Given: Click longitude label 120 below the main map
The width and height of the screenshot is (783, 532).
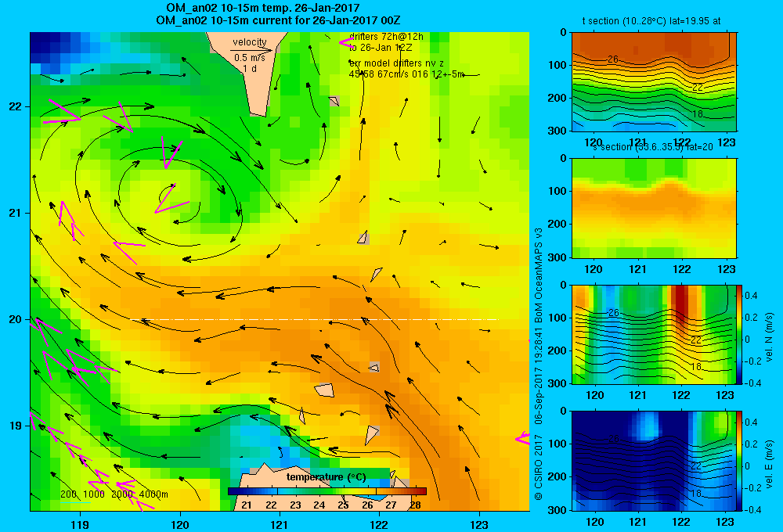Looking at the screenshot, I should (x=180, y=525).
